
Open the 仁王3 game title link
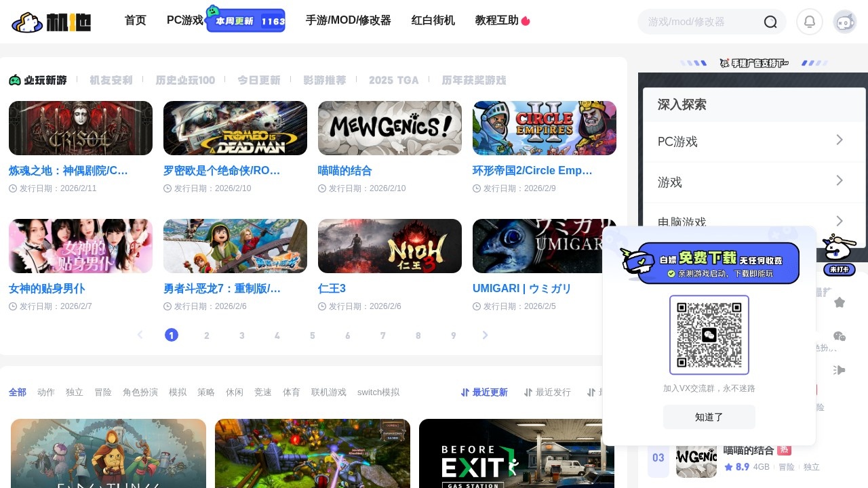(x=332, y=289)
